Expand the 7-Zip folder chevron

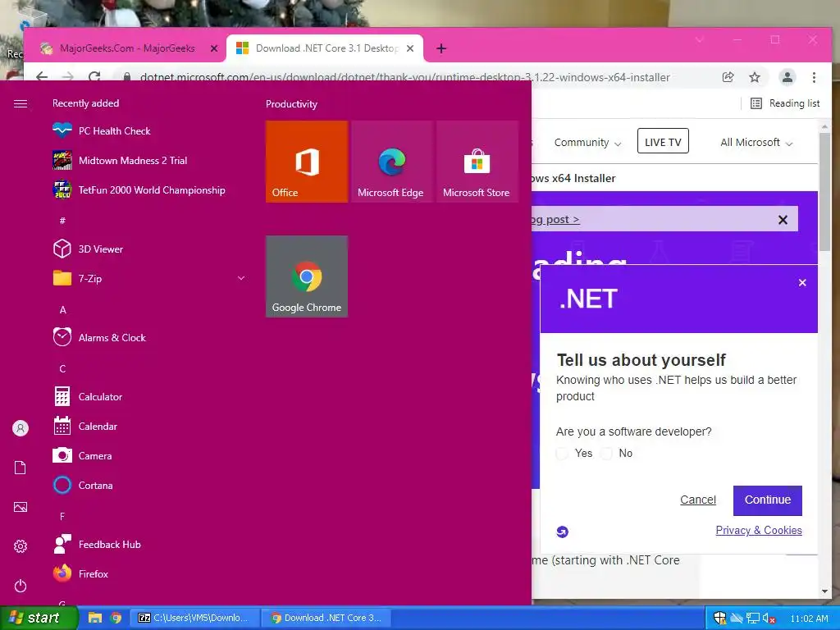(241, 278)
